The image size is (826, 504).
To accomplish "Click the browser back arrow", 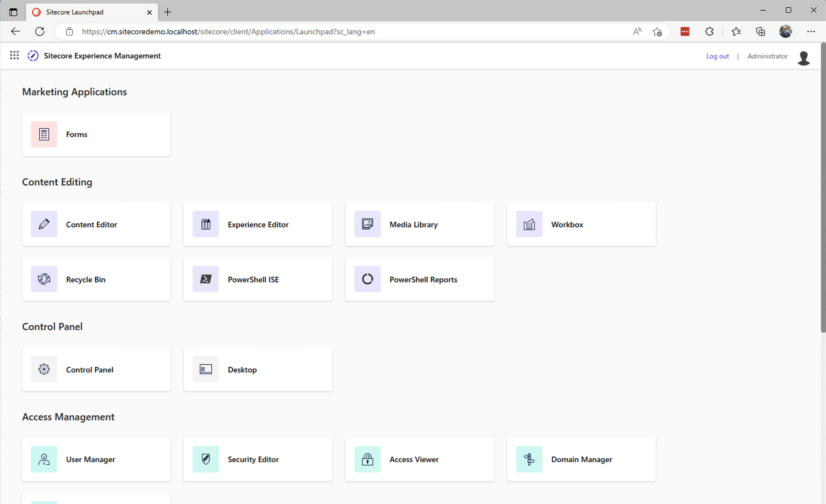I will [15, 31].
